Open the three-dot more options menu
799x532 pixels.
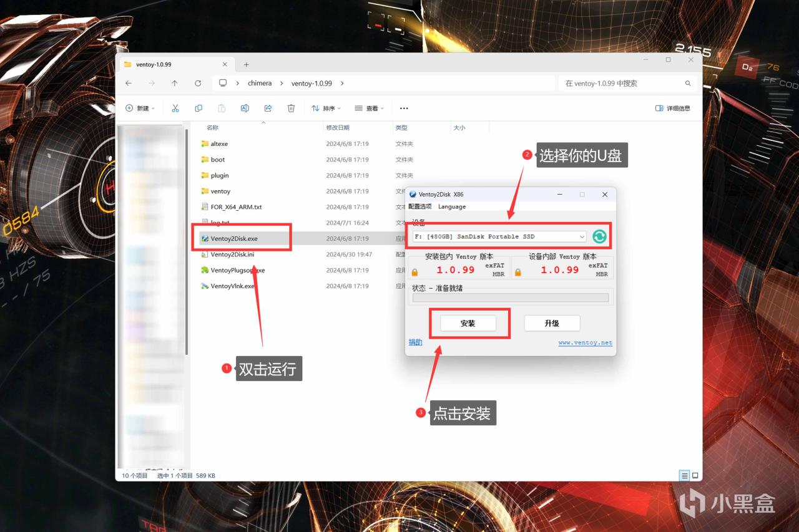click(404, 108)
